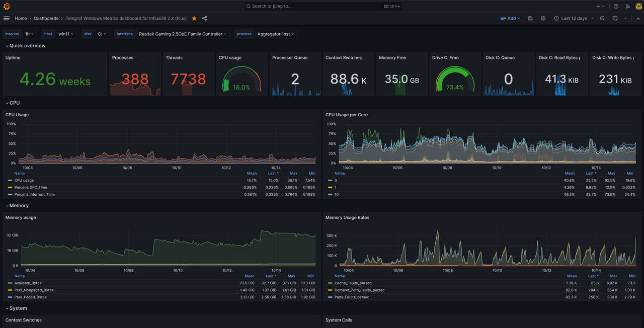The height and width of the screenshot is (328, 644).
Task: Open the plus new-item menu
Action: click(x=600, y=6)
